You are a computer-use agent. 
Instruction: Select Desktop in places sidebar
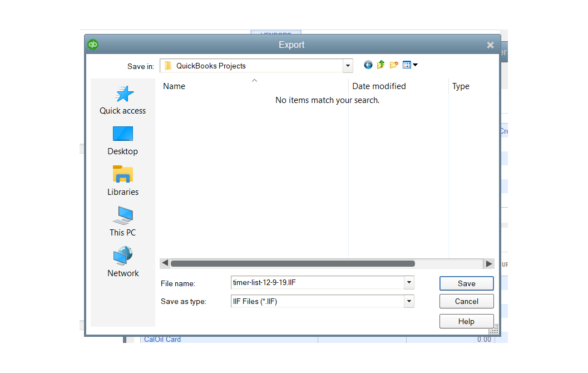[x=122, y=141]
